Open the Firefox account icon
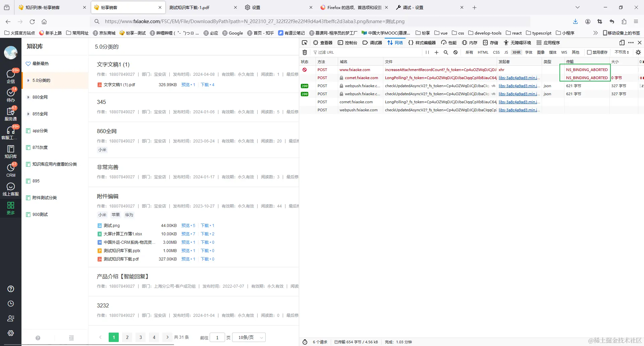Viewport: 644px width, 346px height. (588, 21)
